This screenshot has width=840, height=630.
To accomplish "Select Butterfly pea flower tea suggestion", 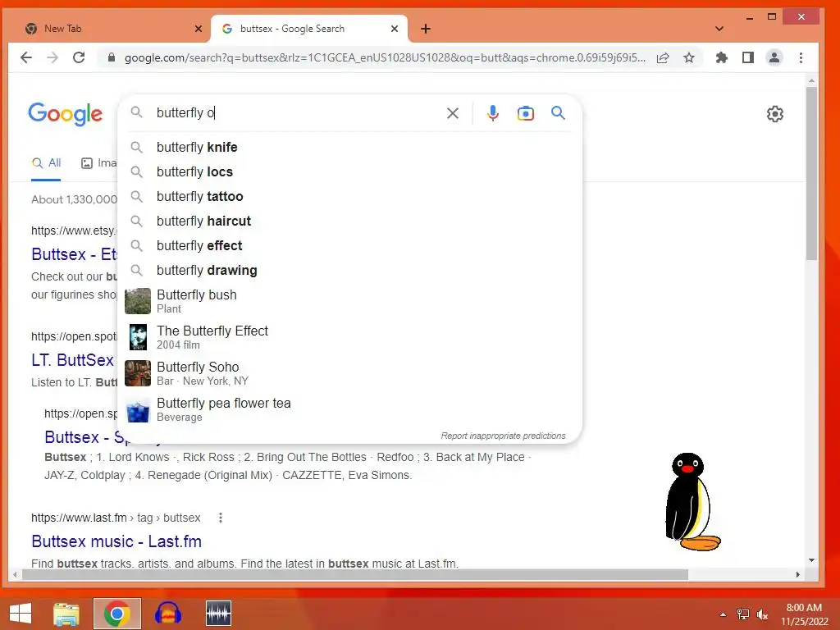I will coord(349,409).
